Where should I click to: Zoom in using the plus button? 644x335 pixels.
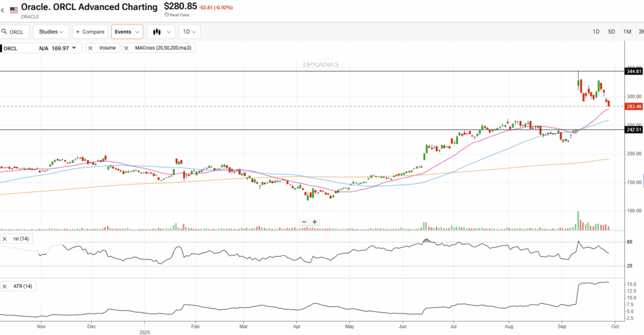pyautogui.click(x=314, y=222)
